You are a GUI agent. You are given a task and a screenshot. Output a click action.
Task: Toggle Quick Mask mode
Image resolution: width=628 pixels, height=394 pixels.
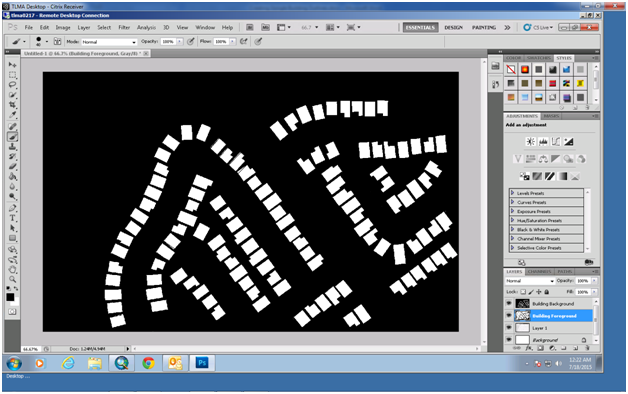pos(12,311)
